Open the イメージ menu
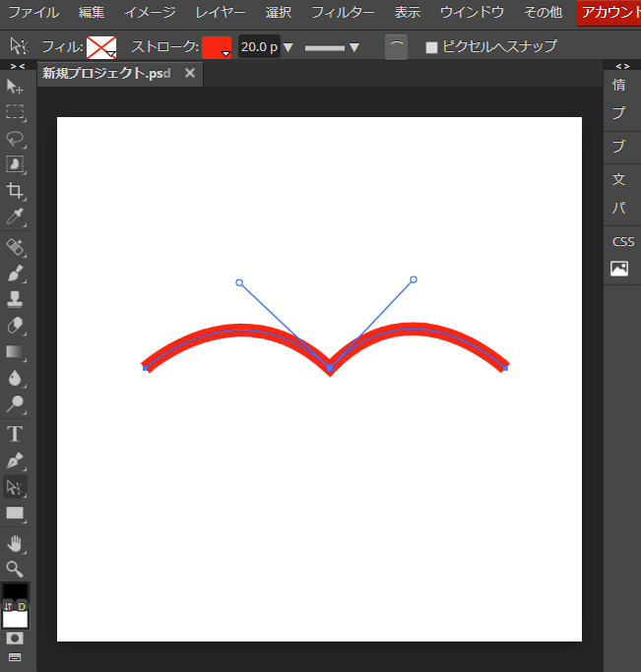641x672 pixels. point(150,12)
